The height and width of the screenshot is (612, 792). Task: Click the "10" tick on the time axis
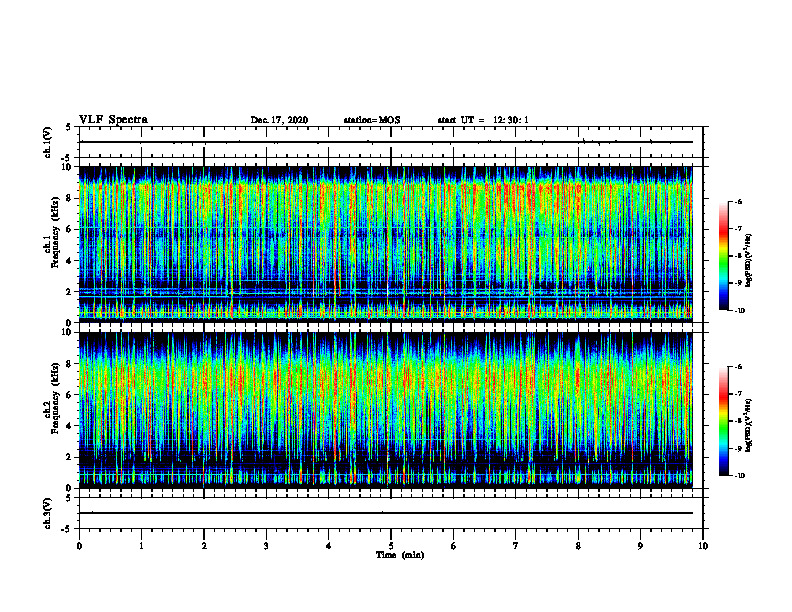(703, 546)
